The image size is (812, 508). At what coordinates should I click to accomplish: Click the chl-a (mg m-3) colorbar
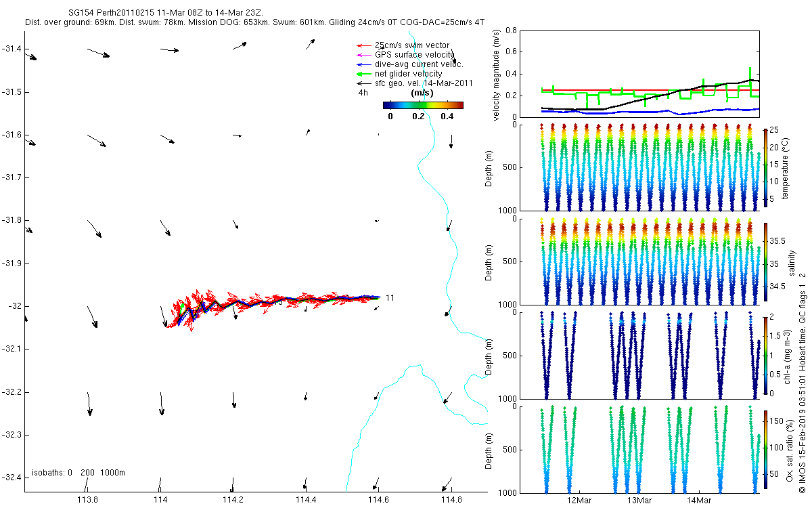click(765, 355)
